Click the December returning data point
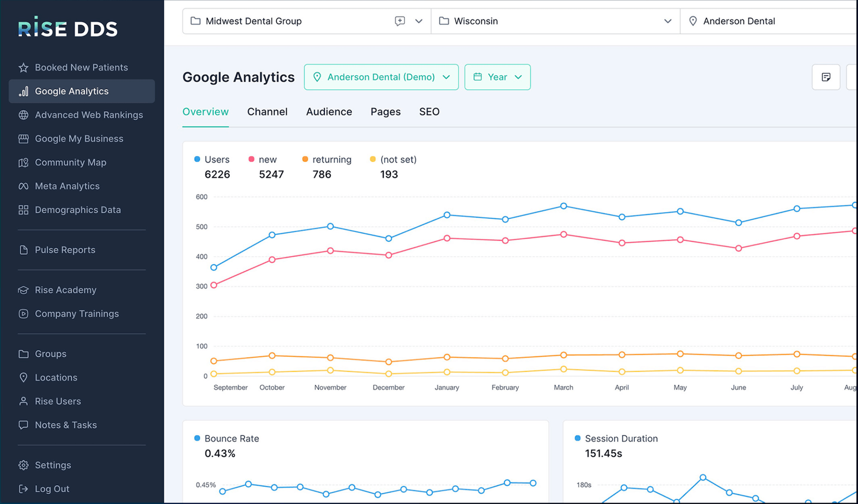Viewport: 858px width, 504px height. (388, 362)
